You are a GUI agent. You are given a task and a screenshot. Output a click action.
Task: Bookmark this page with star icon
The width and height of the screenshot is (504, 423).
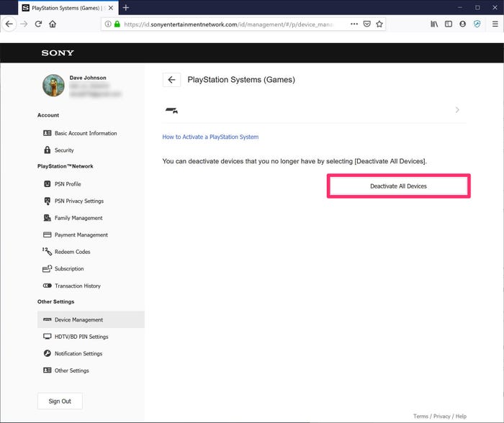(x=379, y=24)
